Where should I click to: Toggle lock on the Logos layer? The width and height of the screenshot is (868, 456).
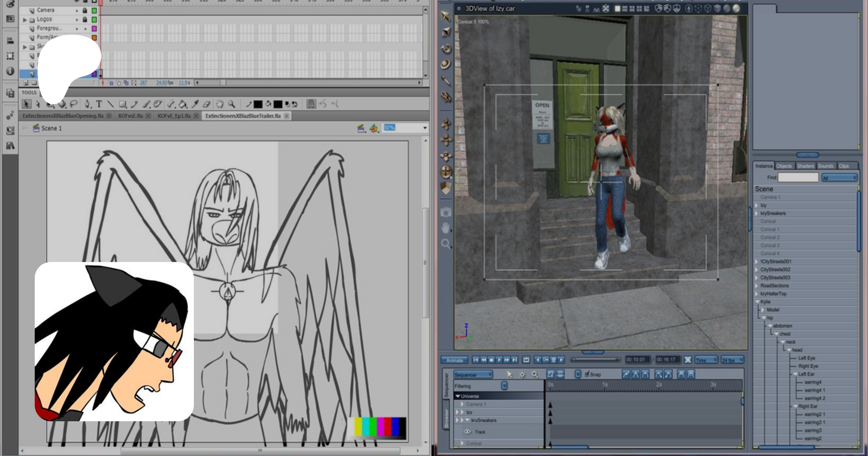pos(85,19)
